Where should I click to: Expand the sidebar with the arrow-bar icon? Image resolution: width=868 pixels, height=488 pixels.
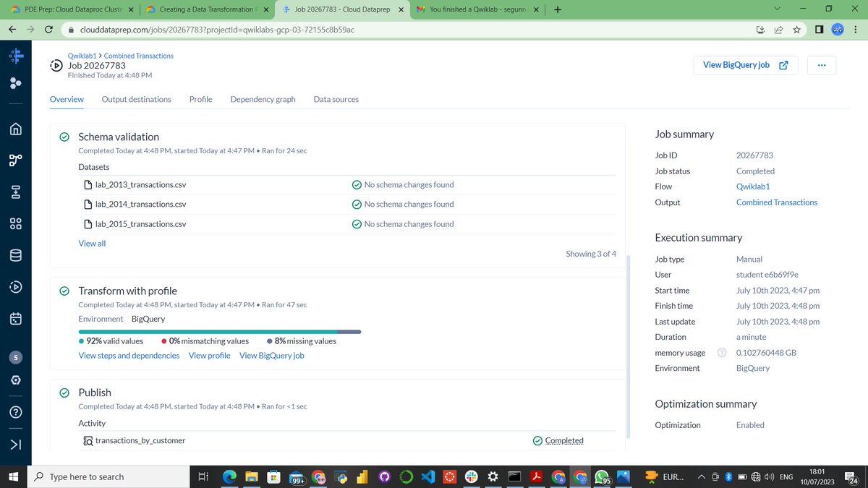(16, 443)
